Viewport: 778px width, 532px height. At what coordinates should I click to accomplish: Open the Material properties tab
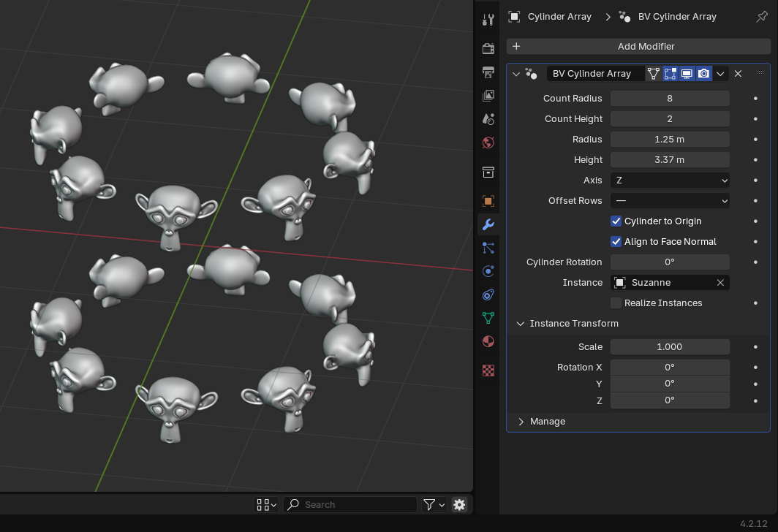tap(488, 341)
